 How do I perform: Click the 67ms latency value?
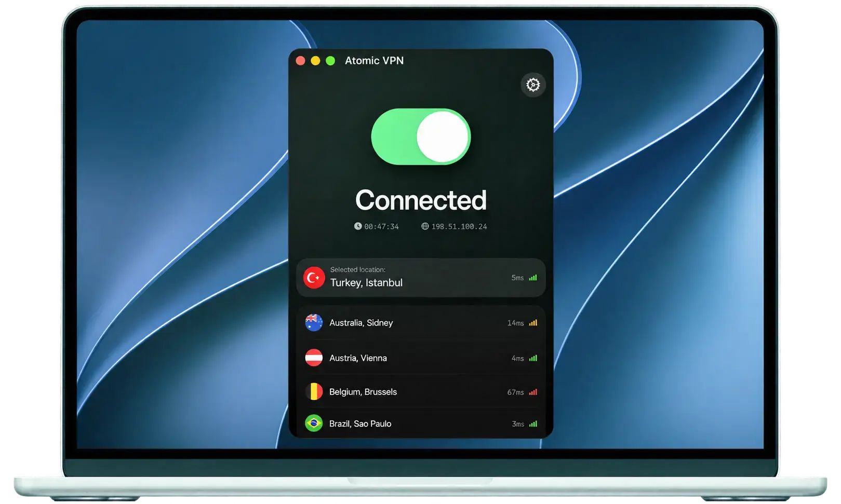(515, 392)
